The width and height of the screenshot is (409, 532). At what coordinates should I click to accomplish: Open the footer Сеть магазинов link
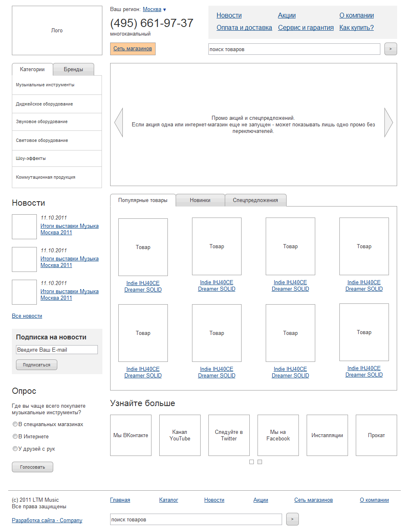pos(314,500)
